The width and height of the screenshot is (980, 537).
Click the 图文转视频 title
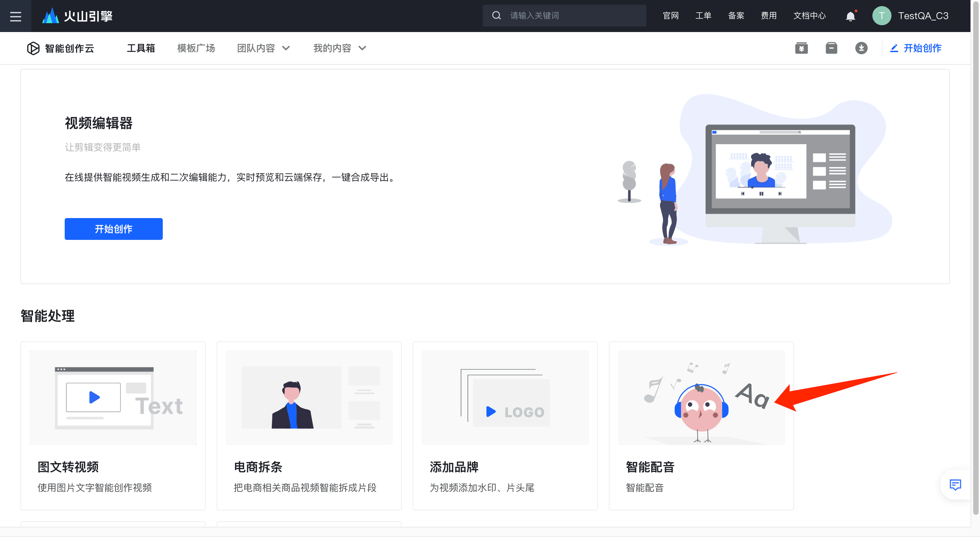pyautogui.click(x=68, y=466)
